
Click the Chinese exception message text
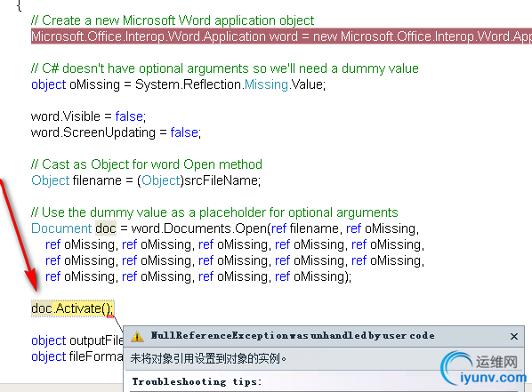[208, 358]
